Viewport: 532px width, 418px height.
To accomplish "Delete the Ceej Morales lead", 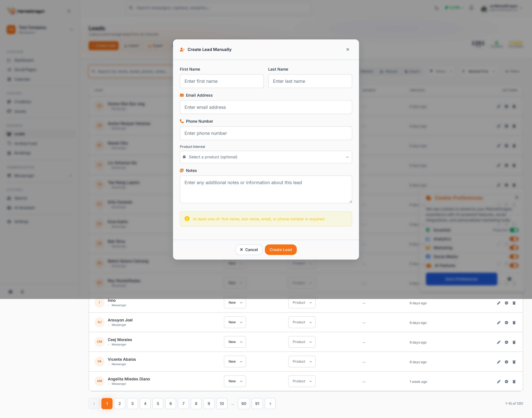I will (514, 342).
